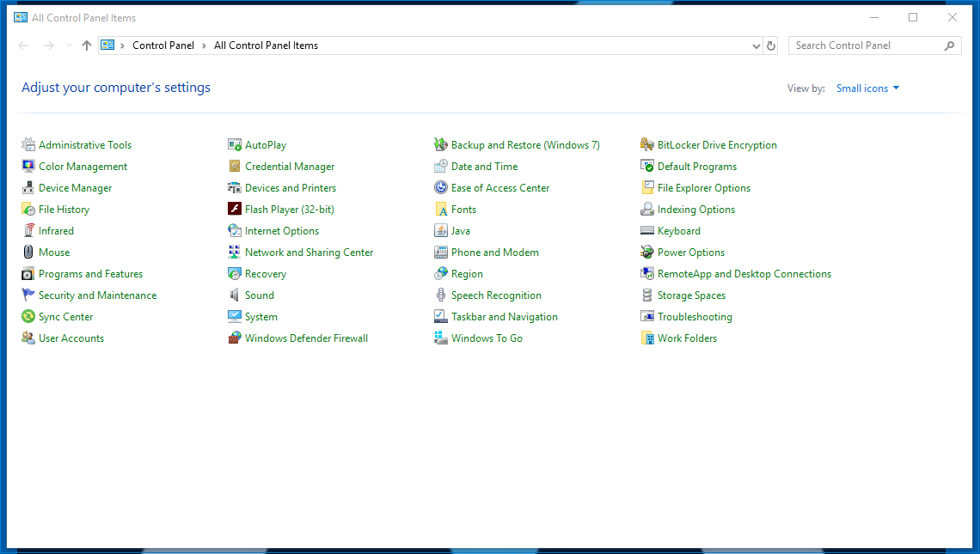Open the Windows To Go link

coord(487,338)
